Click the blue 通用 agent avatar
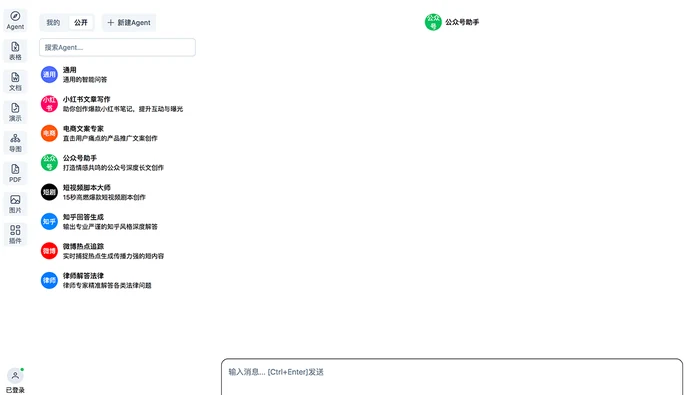The width and height of the screenshot is (700, 395). [x=49, y=75]
